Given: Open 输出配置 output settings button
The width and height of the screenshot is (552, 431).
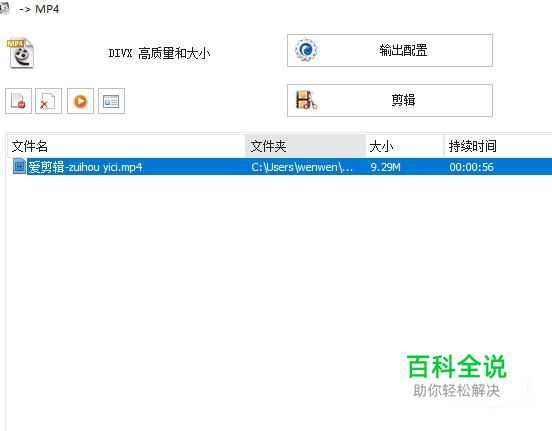Looking at the screenshot, I should [x=390, y=50].
